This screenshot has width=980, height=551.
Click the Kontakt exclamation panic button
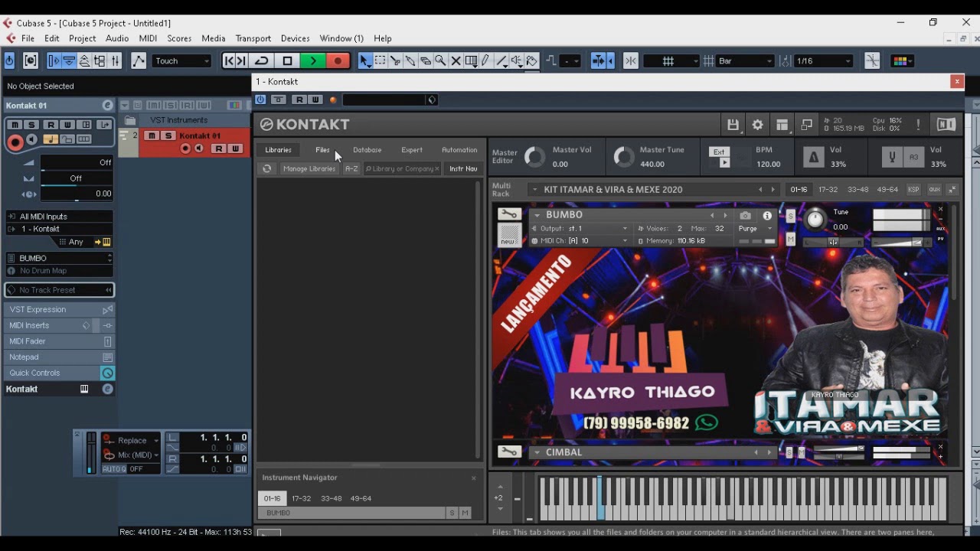click(918, 125)
